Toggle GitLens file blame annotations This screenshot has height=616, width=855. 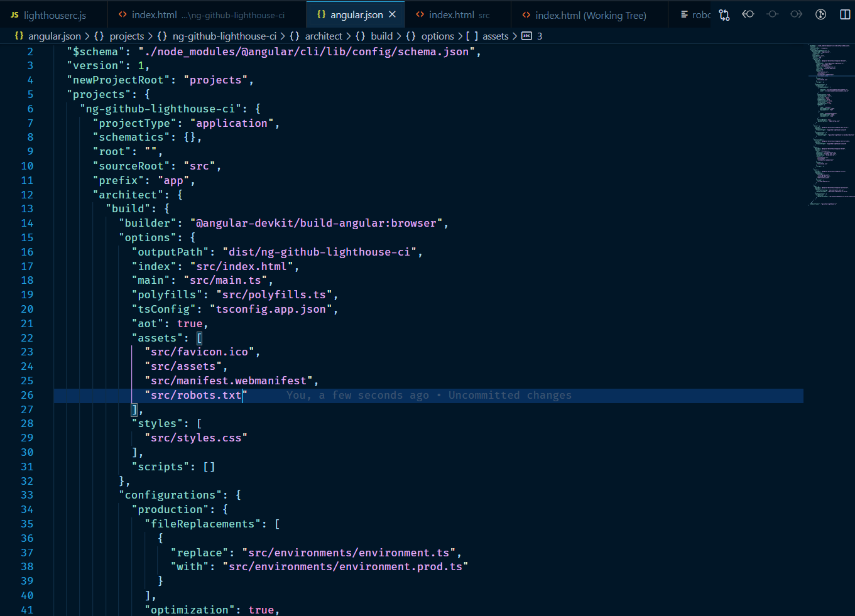pyautogui.click(x=820, y=14)
